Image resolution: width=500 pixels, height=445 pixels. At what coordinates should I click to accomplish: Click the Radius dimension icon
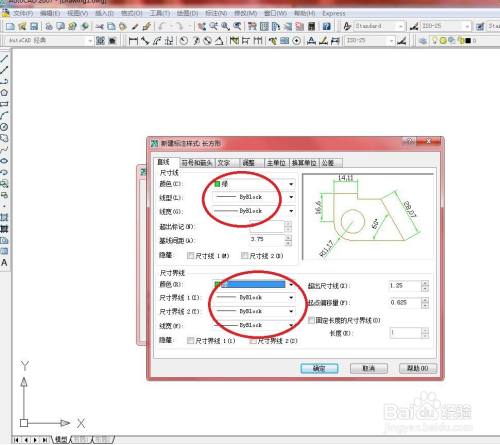[184, 41]
